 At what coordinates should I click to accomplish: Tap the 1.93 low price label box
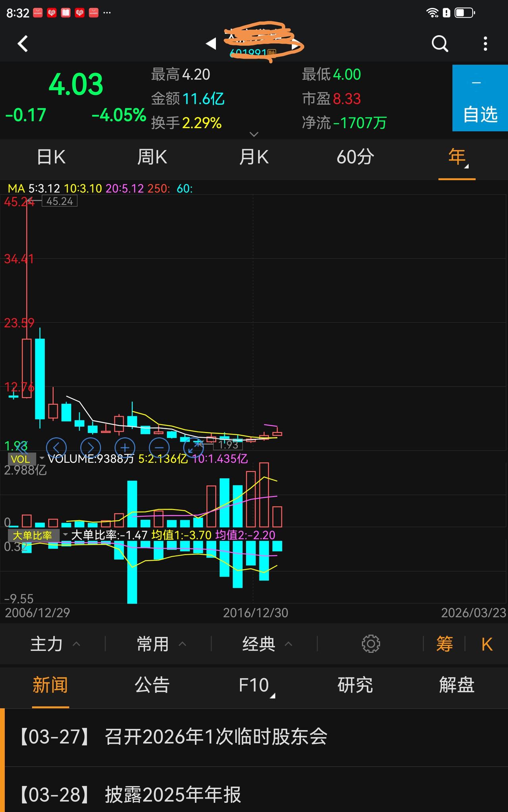pyautogui.click(x=228, y=444)
